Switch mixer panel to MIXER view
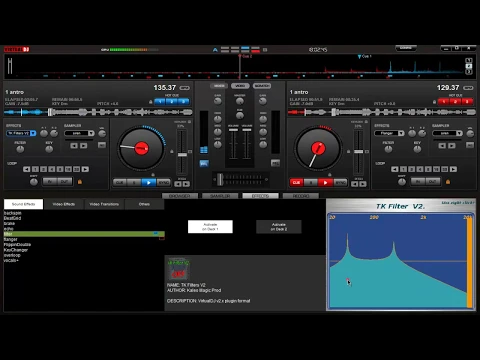 pos(219,86)
